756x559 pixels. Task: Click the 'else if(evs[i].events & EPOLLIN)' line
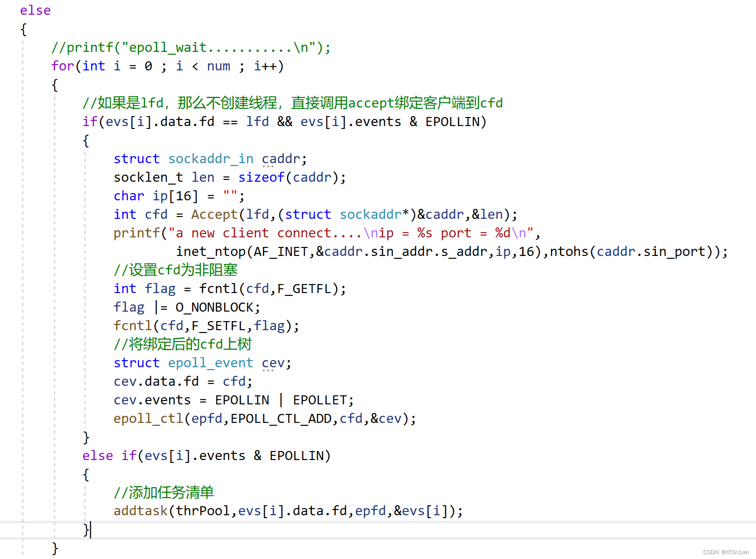pos(206,456)
